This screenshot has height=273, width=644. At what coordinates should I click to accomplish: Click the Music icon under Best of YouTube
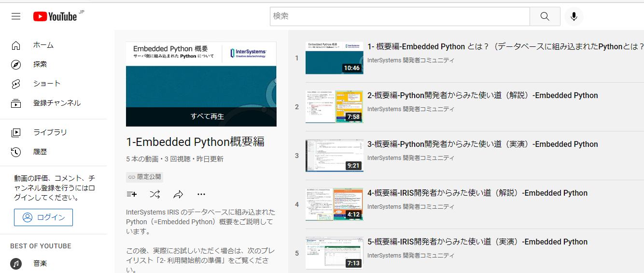16,264
